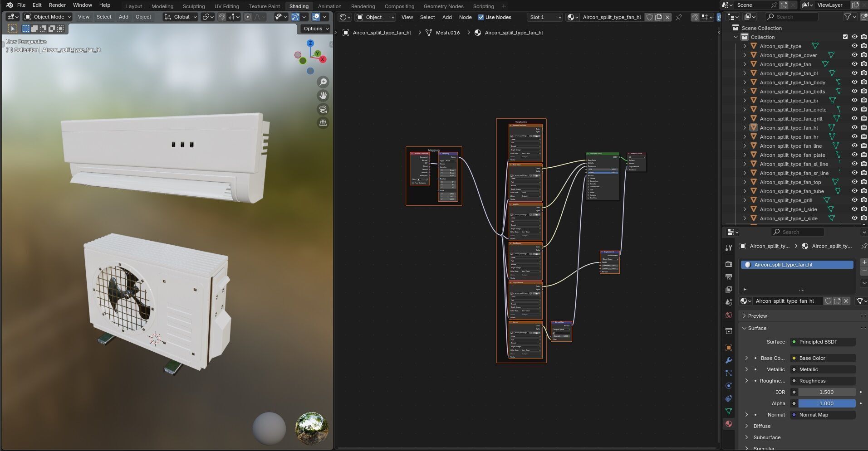Disable rendering for Aircon_spliit_type_grill
Image resolution: width=868 pixels, height=451 pixels.
(x=863, y=200)
